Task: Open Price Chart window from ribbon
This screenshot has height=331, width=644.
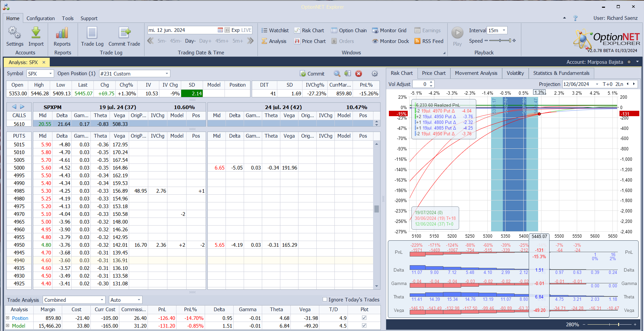Action: tap(310, 41)
